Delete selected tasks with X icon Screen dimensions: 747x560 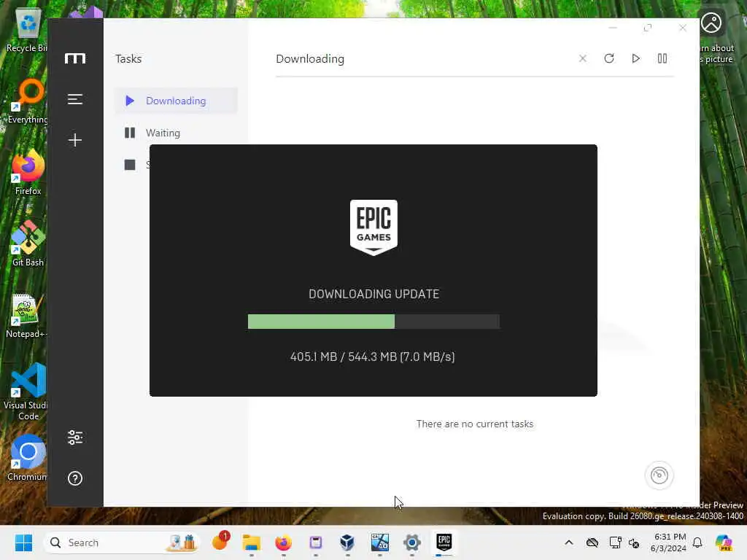[582, 58]
